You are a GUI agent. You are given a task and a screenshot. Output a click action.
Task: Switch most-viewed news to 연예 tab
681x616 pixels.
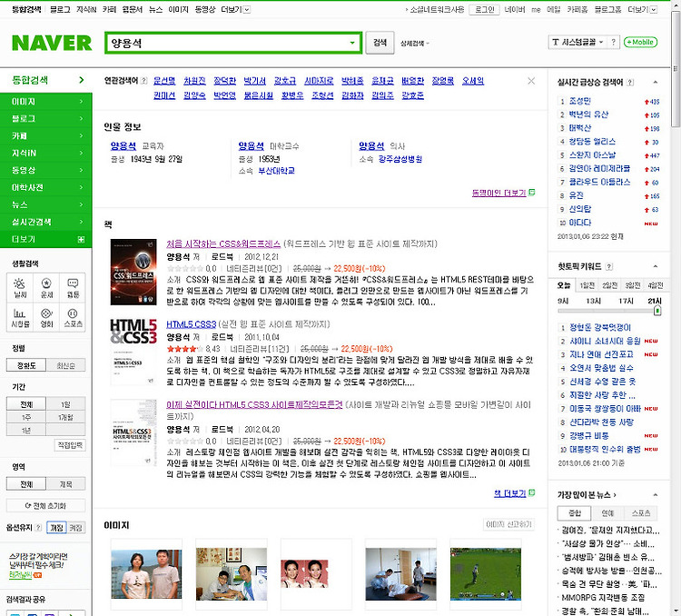click(607, 513)
